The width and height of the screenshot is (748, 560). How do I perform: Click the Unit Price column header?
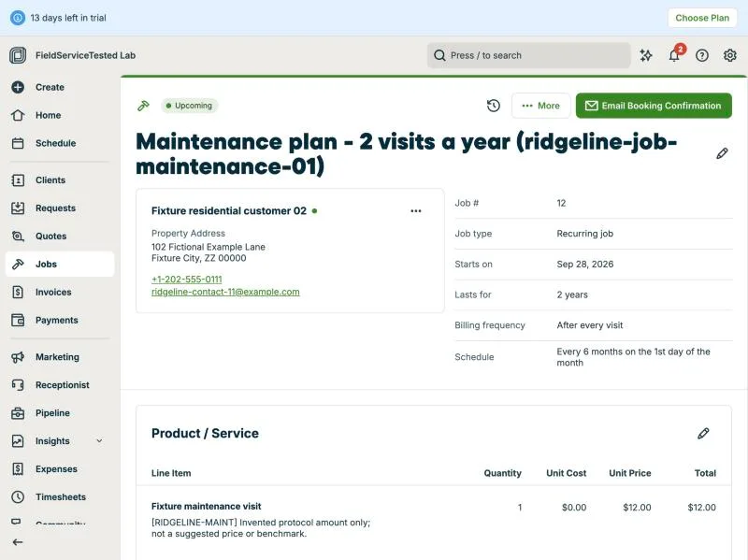click(x=629, y=473)
